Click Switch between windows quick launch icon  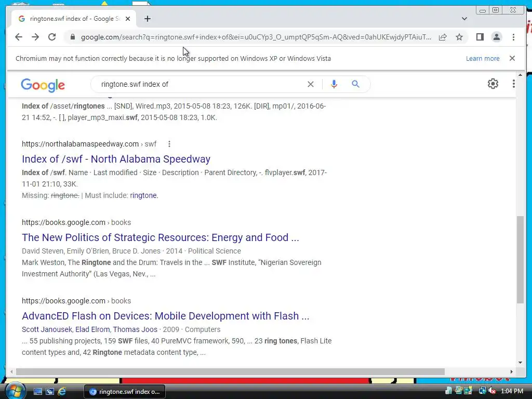point(50,392)
